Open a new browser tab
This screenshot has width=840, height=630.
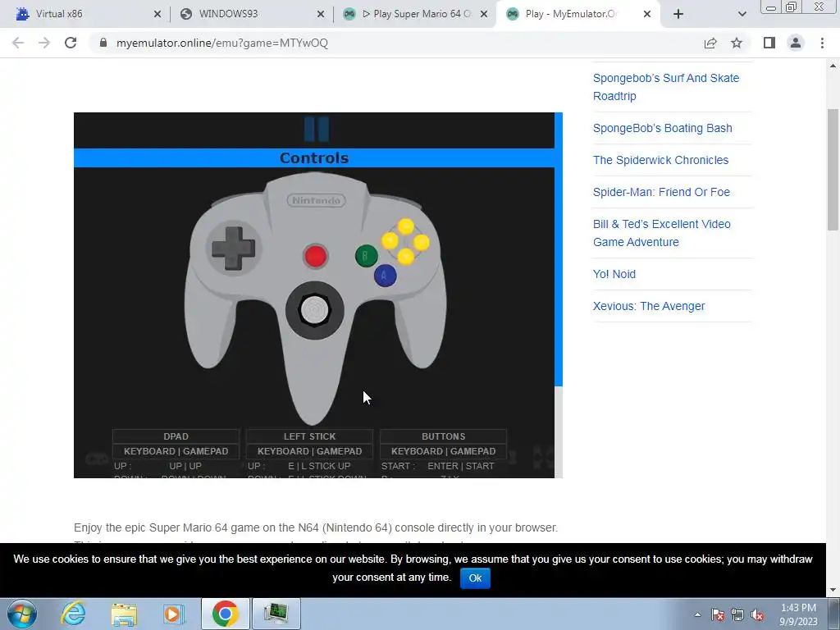point(678,14)
